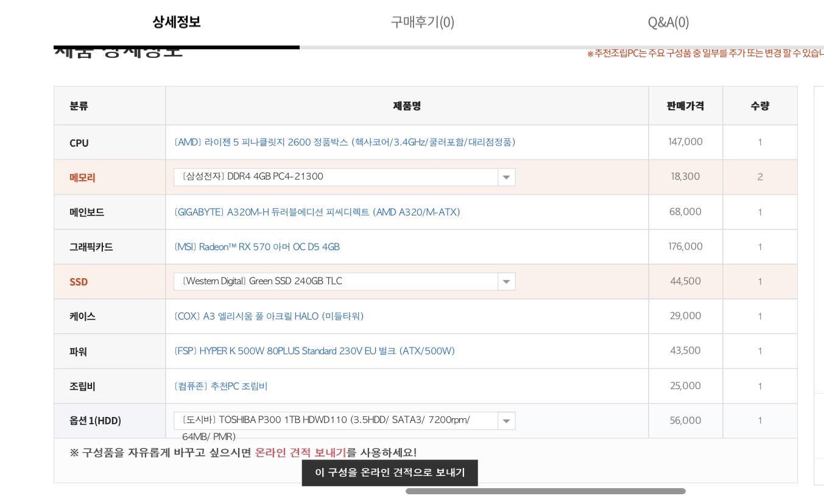Viewport: 824px width, 504px height.
Task: Open the 컴퓨존 추천PC 조립비 link
Action: [x=220, y=387]
